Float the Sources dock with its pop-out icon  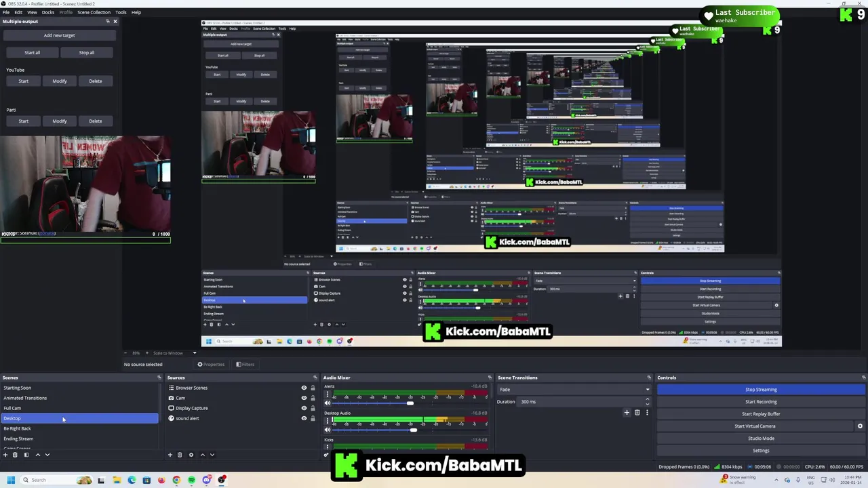pos(315,378)
